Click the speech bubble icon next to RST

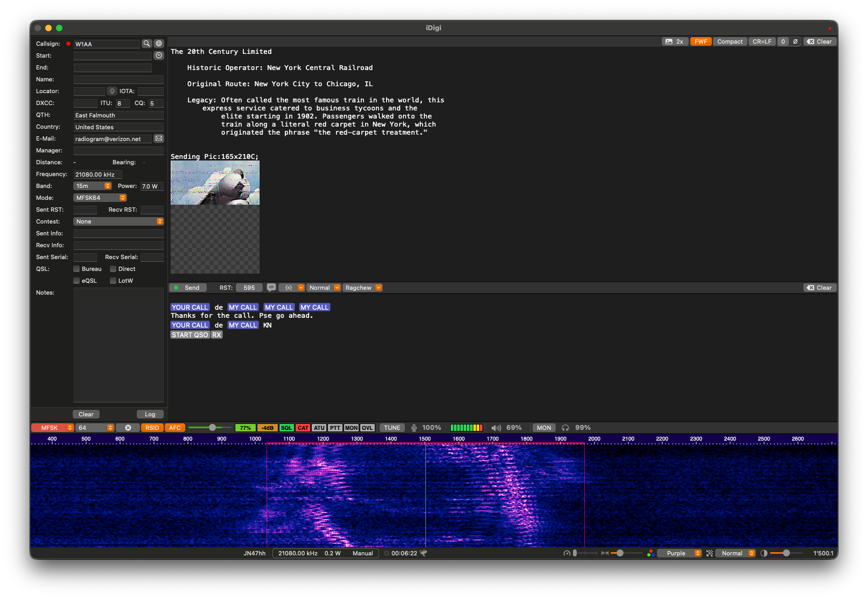click(271, 288)
